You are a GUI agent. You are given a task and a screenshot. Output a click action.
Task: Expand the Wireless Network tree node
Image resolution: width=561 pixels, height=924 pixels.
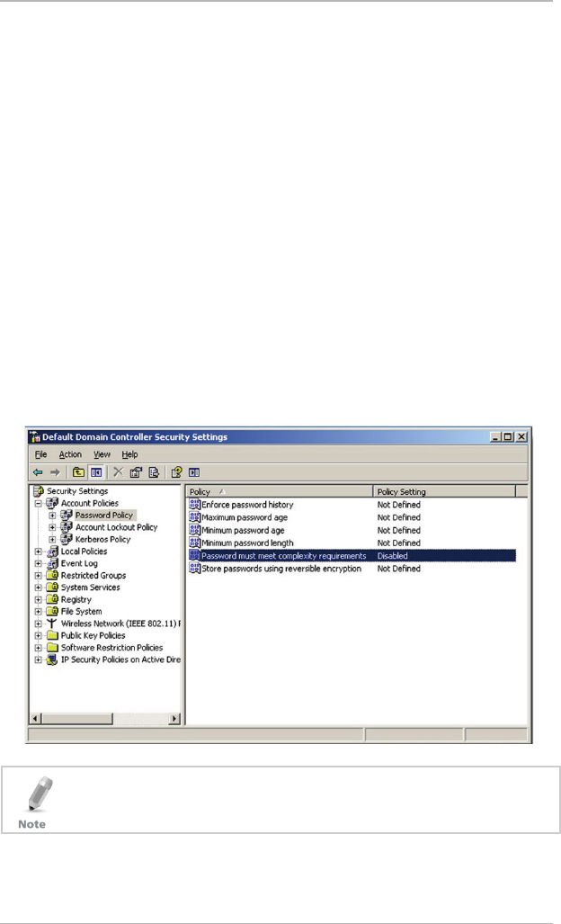(x=39, y=623)
